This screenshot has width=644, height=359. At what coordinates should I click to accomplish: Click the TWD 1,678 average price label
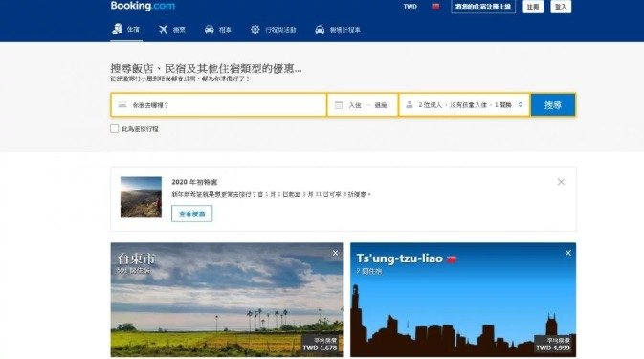coord(320,348)
